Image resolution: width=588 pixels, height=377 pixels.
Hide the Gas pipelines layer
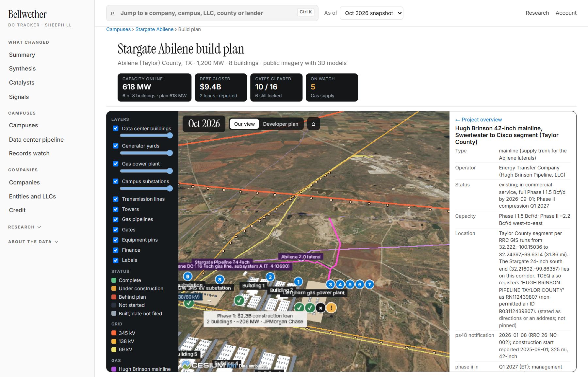click(116, 219)
